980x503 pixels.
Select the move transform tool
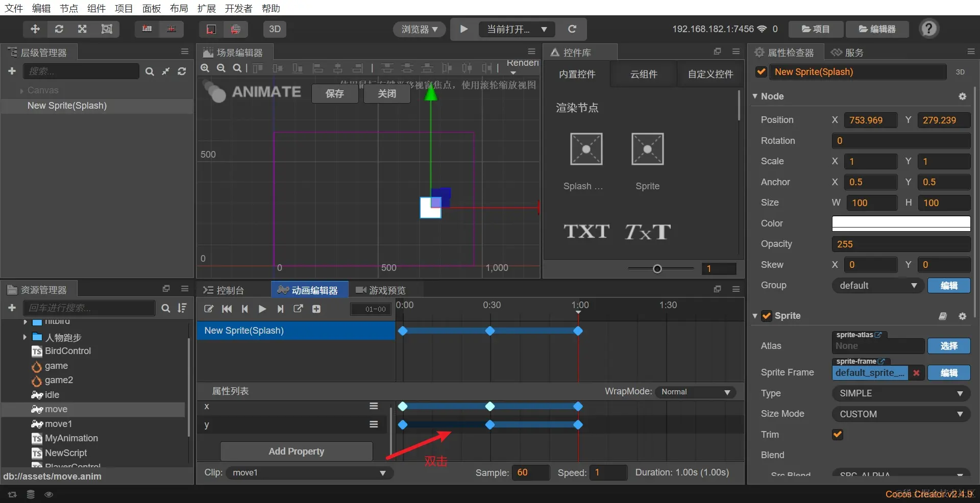(x=35, y=29)
